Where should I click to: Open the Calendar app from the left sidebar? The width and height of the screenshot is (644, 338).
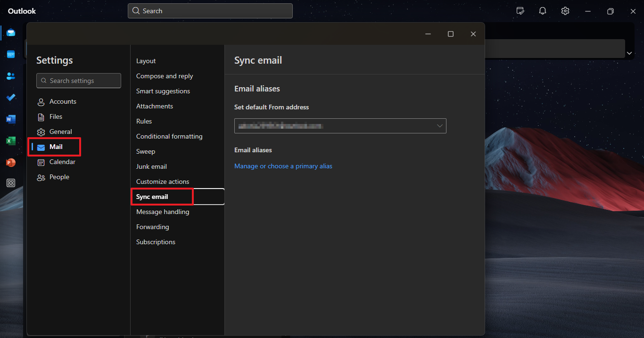tap(10, 54)
